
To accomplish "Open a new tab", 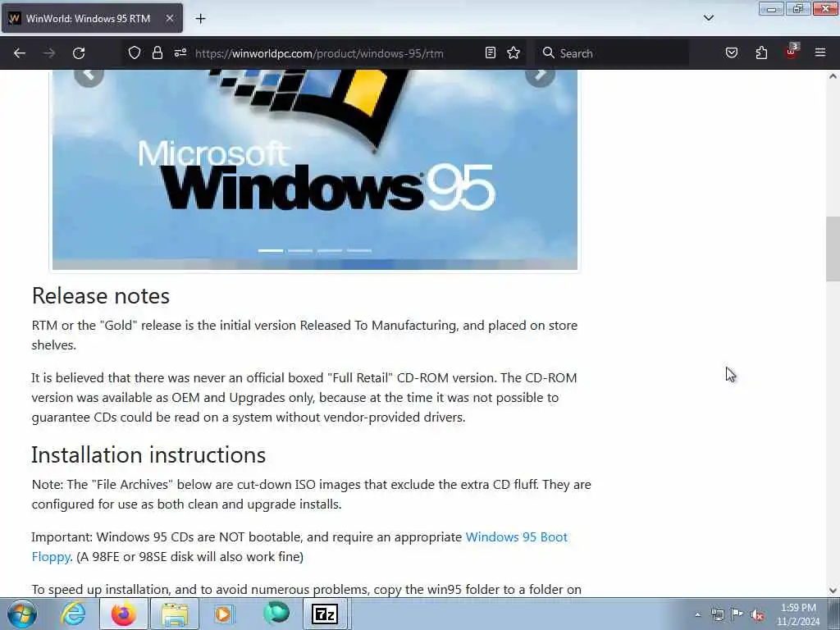I will point(200,19).
